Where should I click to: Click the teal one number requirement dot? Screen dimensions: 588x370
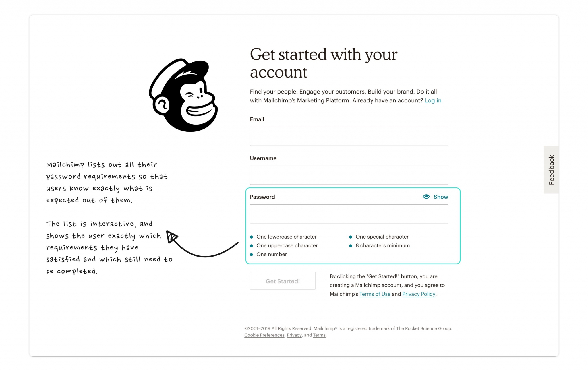(x=252, y=255)
